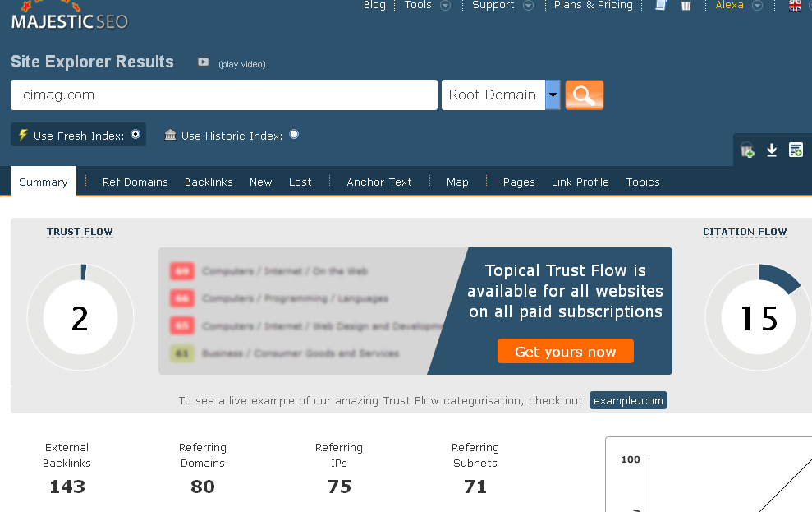Click the Referring Domains value 80

203,487
